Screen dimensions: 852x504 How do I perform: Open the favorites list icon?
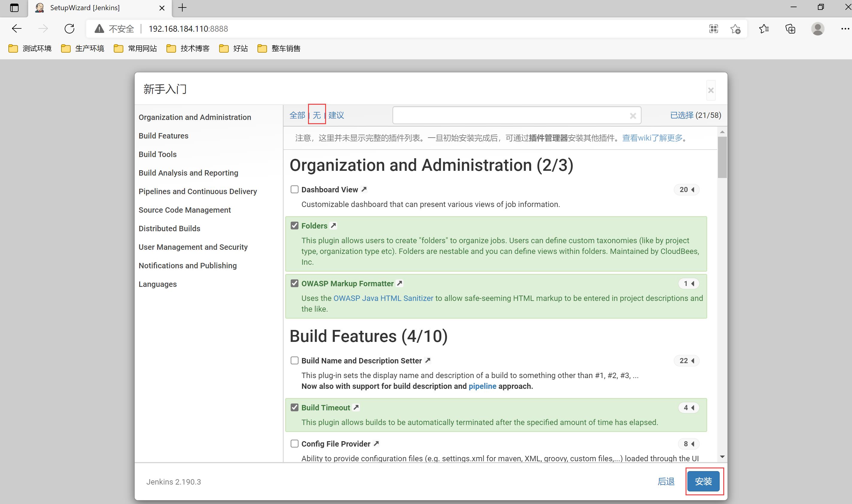click(x=764, y=29)
